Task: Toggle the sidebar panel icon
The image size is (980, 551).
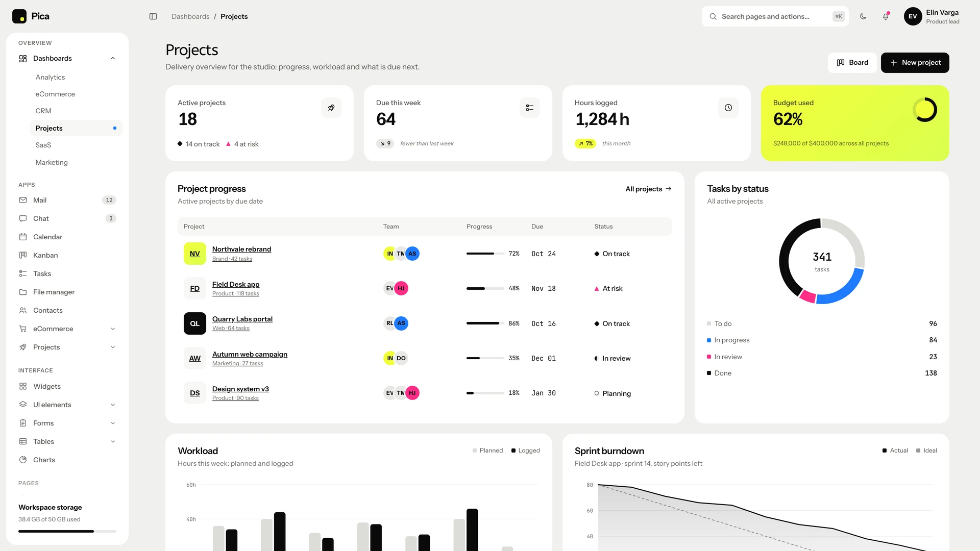Action: [x=153, y=16]
